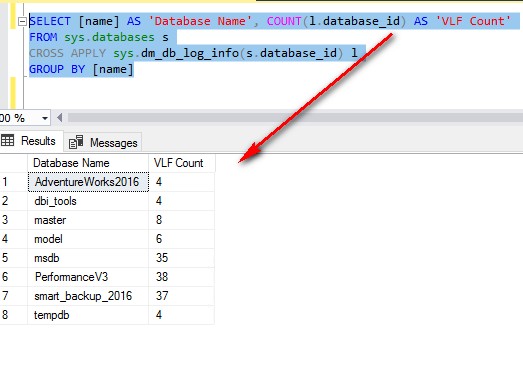The image size is (523, 378).
Task: Collapse the SELECT query block outline toggle
Action: [x=22, y=22]
